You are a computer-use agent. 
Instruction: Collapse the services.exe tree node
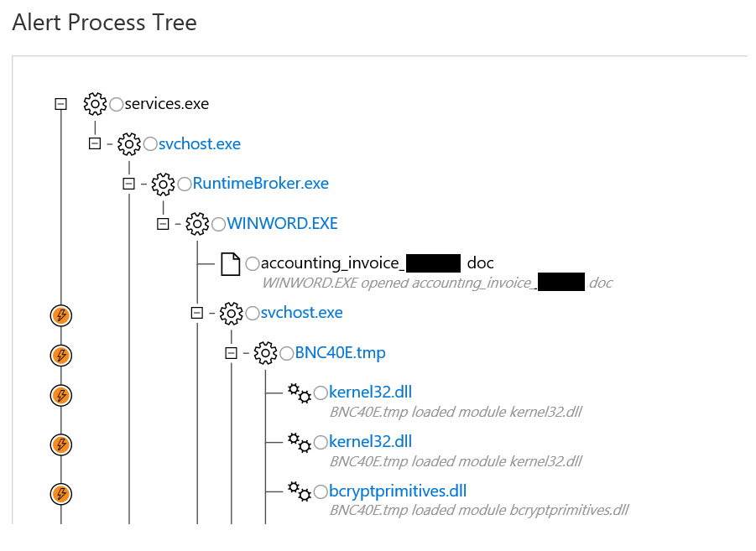(60, 103)
